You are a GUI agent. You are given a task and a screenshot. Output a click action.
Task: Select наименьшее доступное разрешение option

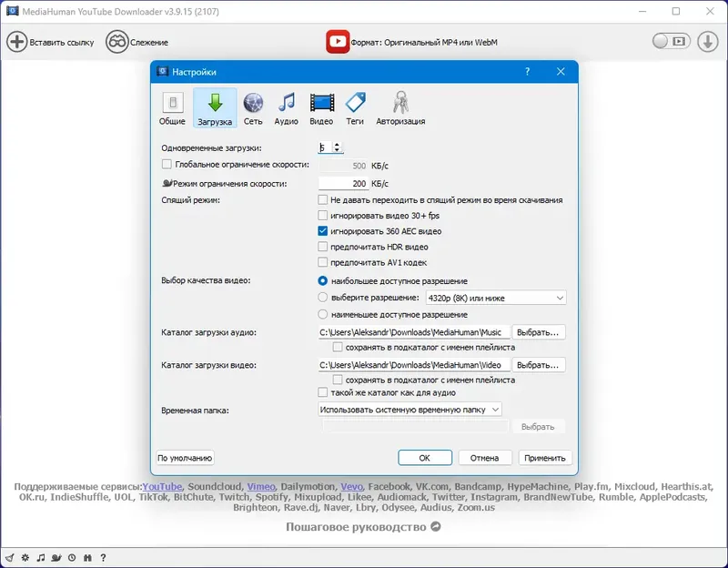324,313
